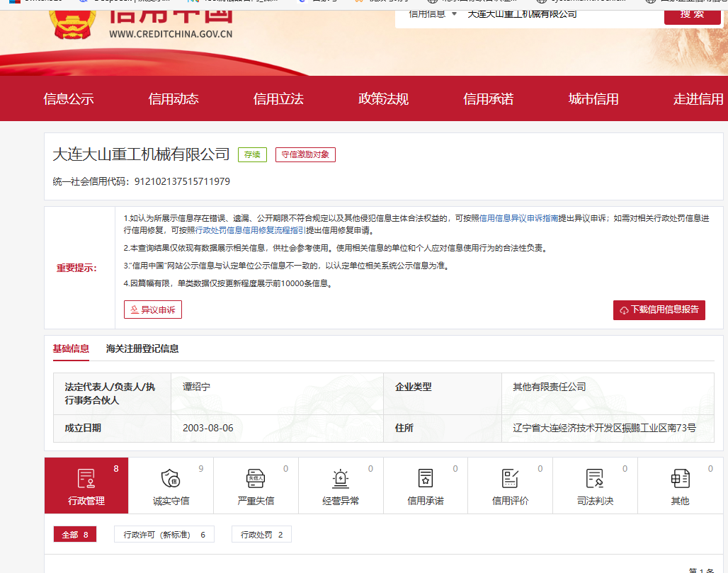Open the 走进信用 navigation menu
The width and height of the screenshot is (728, 573).
698,99
